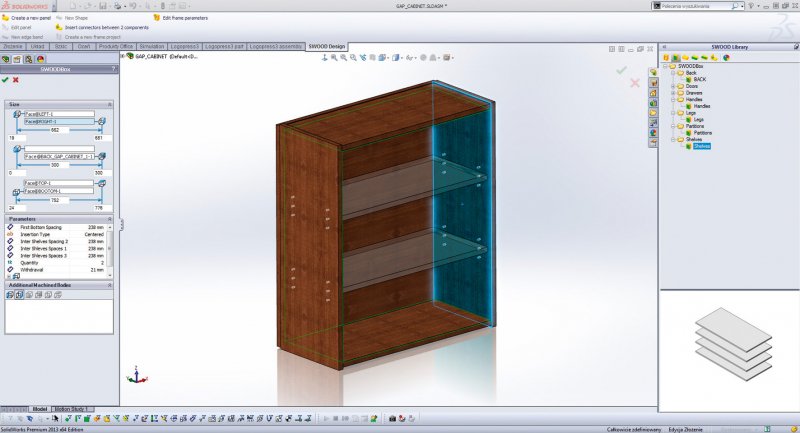Click the green checkmark to accept SWOODBox
The width and height of the screenshot is (800, 433).
[6, 79]
